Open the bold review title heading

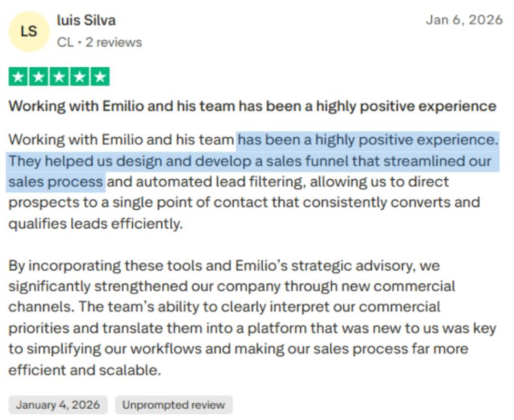252,107
